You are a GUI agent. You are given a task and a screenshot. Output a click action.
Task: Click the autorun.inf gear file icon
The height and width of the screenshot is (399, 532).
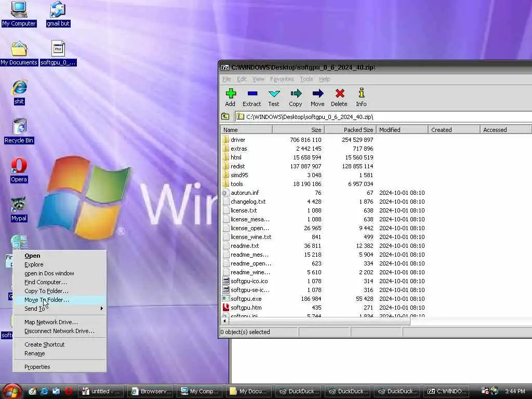point(225,193)
